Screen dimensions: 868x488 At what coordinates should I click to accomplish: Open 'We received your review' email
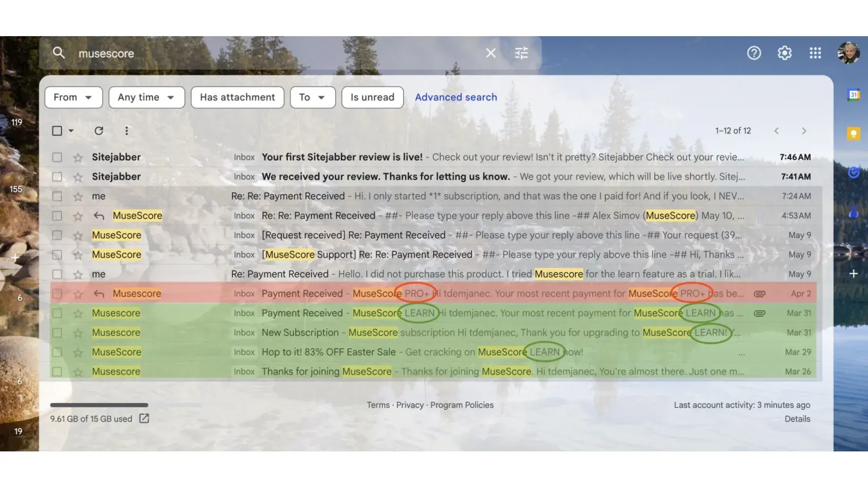coord(435,177)
